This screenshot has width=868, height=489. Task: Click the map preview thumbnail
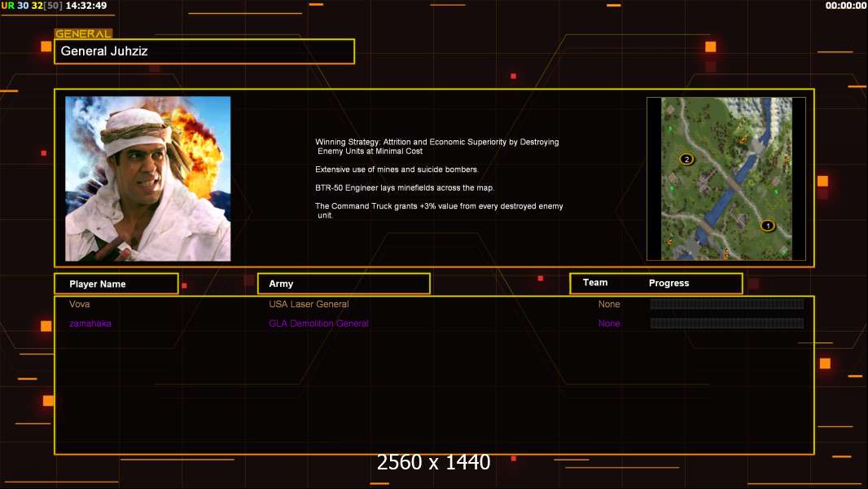[726, 178]
